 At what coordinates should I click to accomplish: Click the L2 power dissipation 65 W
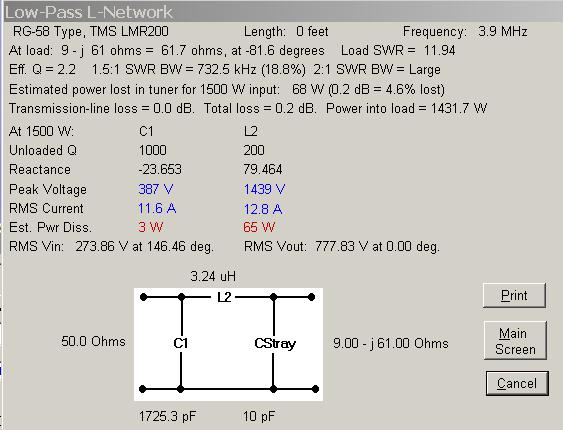coord(259,227)
